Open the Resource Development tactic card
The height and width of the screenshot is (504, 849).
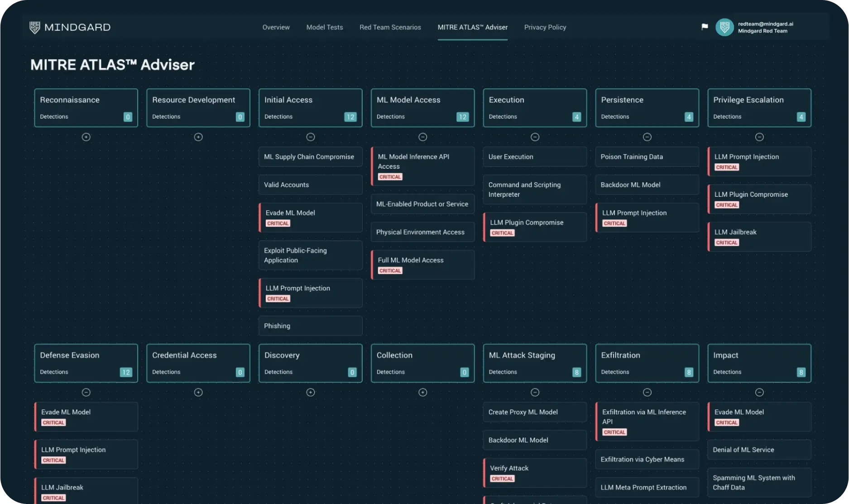pyautogui.click(x=198, y=108)
